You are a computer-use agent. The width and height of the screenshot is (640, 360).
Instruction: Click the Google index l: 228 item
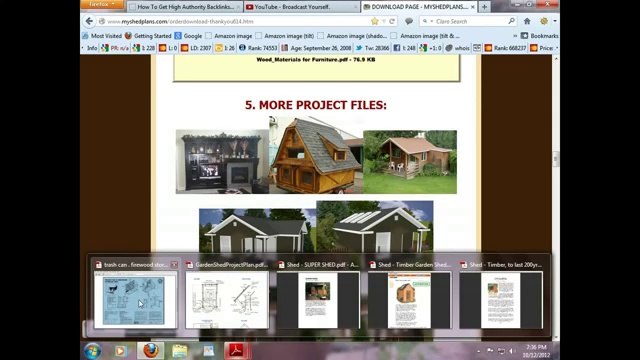[x=144, y=48]
